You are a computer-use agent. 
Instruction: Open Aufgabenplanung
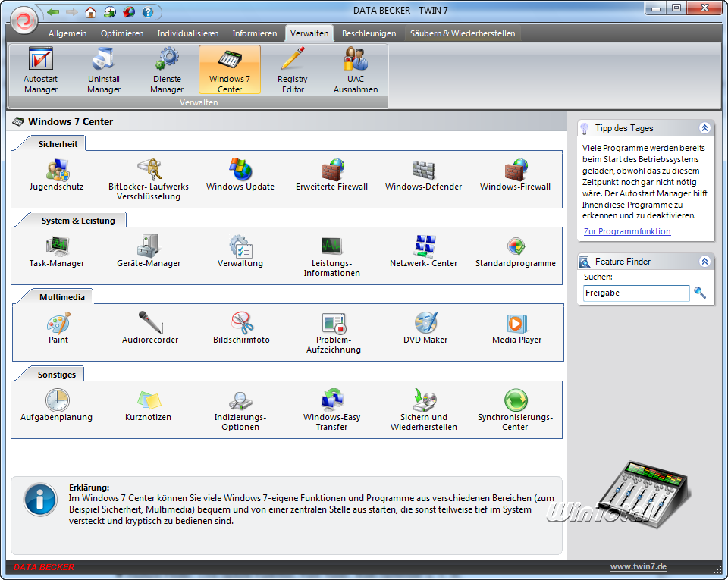[x=57, y=406]
